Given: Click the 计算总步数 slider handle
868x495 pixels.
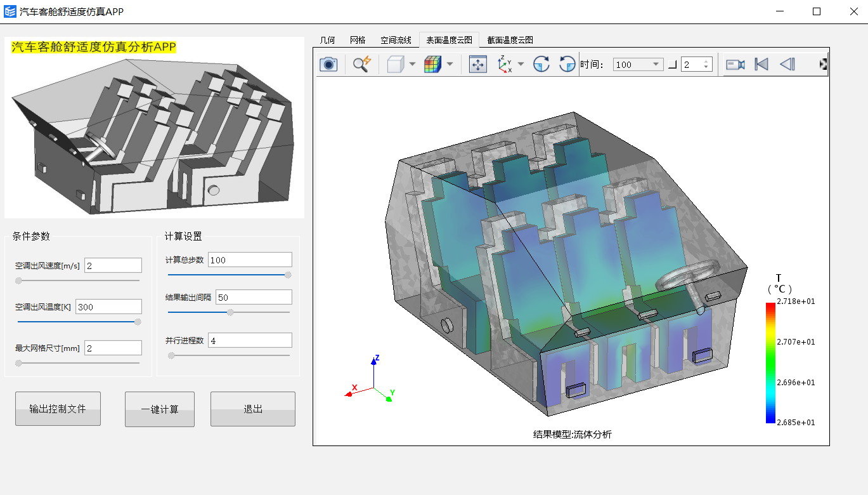Looking at the screenshot, I should point(288,275).
